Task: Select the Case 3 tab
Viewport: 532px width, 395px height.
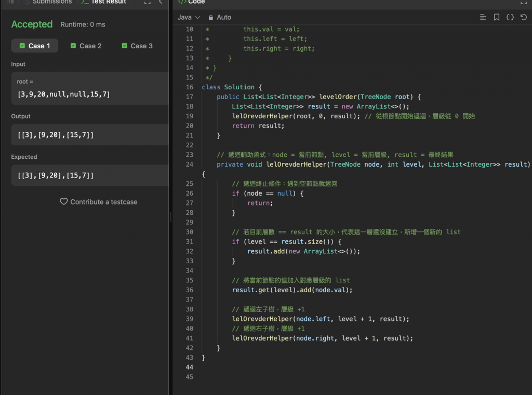Action: [137, 46]
